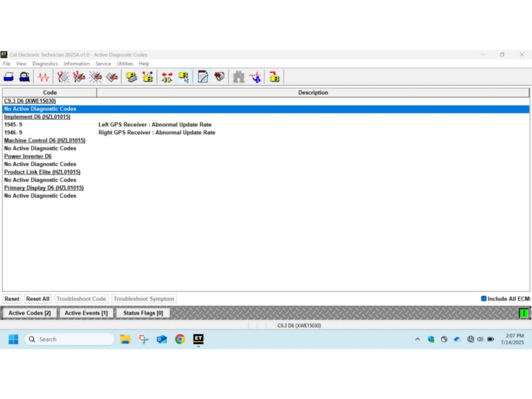The image size is (532, 399).
Task: Click the Reset button
Action: coord(12,299)
